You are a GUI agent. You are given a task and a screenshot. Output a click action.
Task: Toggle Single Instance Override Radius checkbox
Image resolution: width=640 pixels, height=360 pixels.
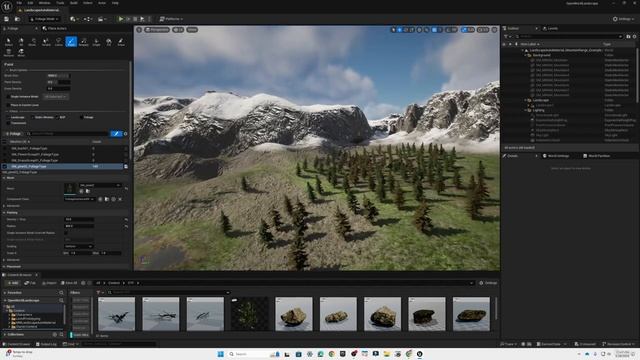click(x=66, y=233)
